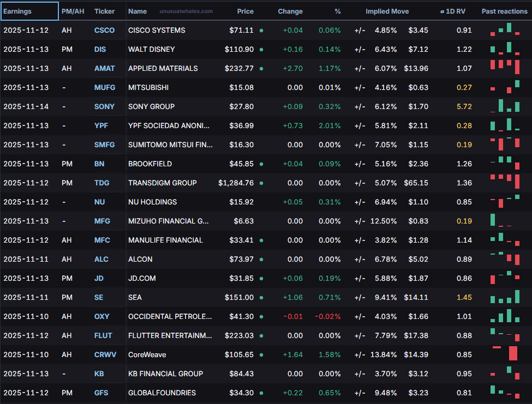
Task: View OXY past reactions bar chart
Action: coord(505,316)
